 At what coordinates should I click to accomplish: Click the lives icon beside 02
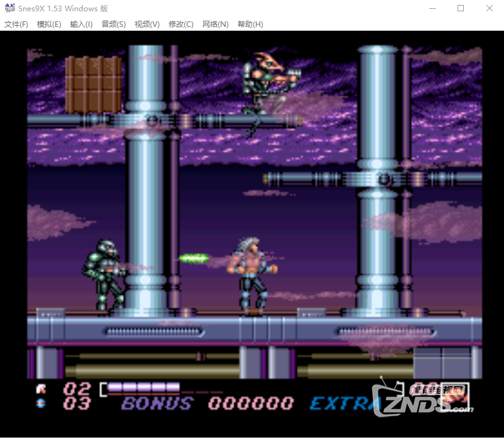(41, 389)
